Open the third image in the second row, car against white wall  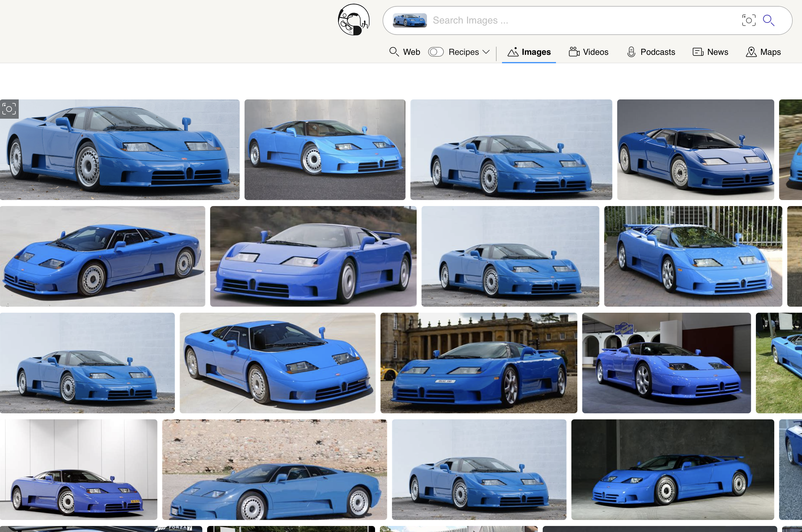tap(510, 256)
